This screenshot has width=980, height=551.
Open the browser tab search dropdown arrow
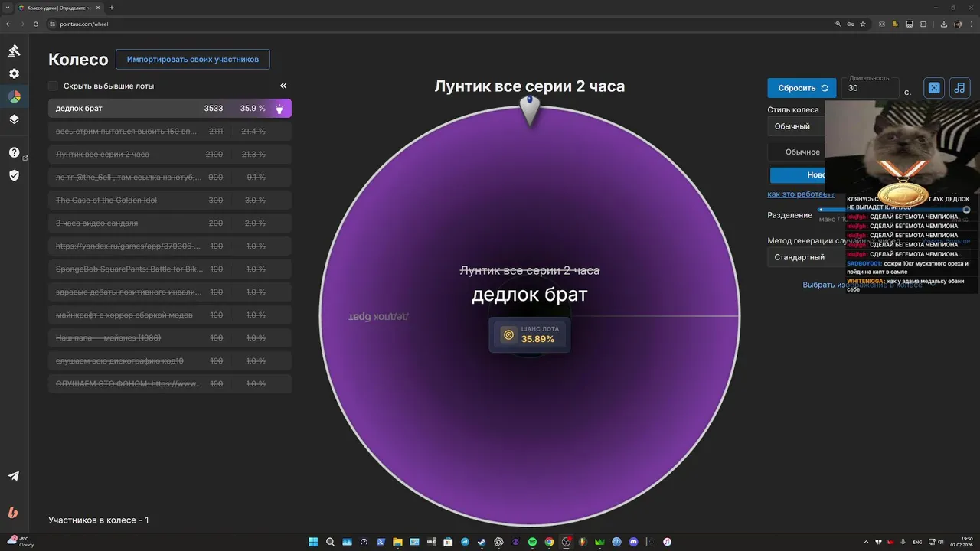click(8, 8)
